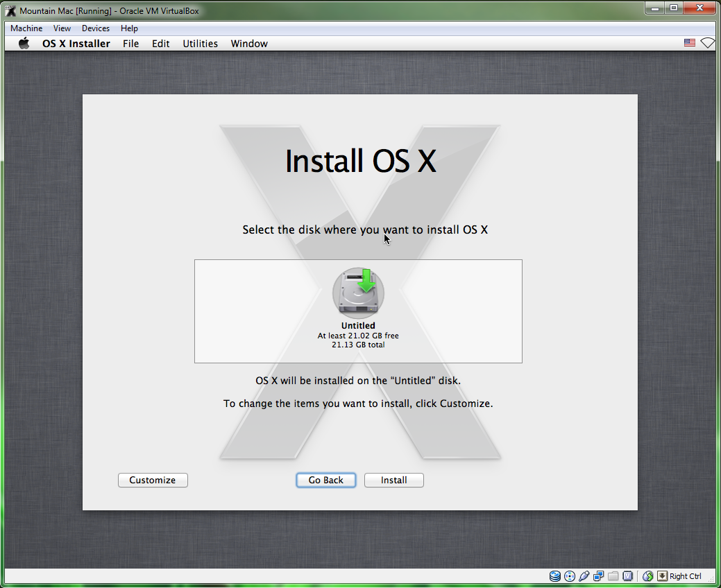
Task: Click the '21.13 GB total' text
Action: point(358,345)
